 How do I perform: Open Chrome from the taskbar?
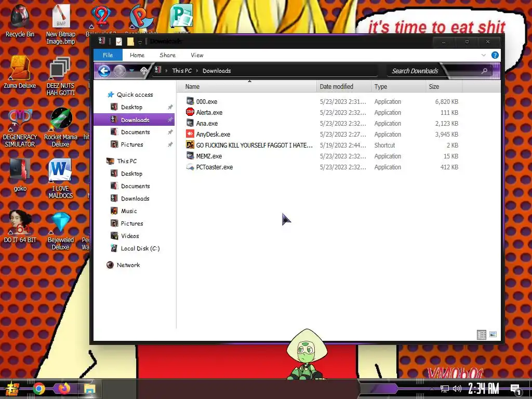(38, 389)
